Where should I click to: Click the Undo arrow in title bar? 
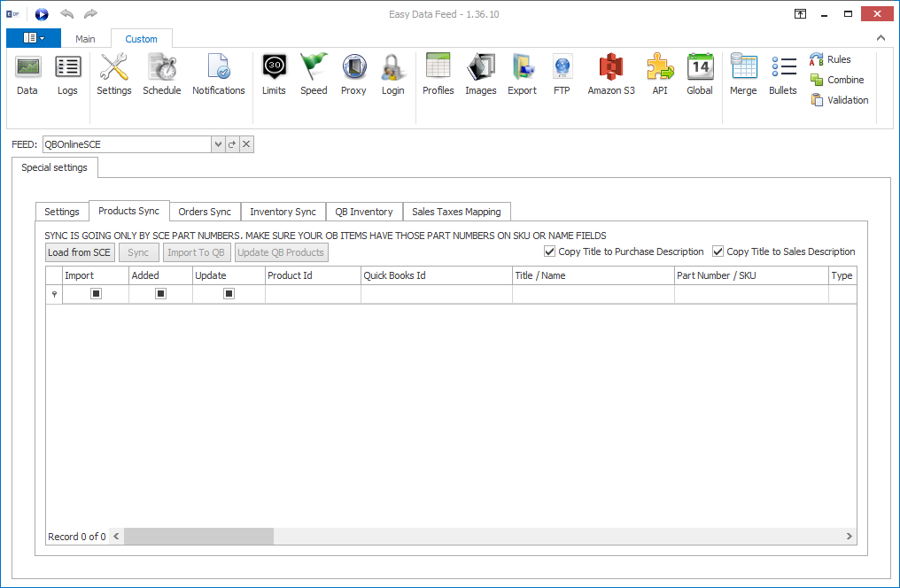[x=66, y=14]
